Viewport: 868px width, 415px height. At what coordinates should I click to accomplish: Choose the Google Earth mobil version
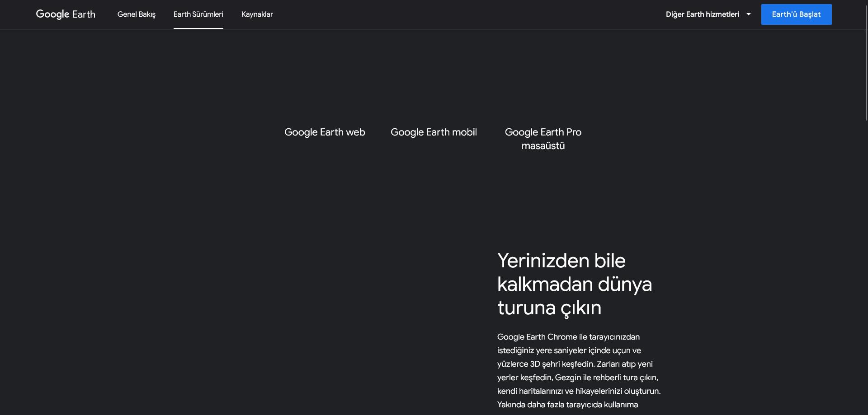tap(433, 132)
